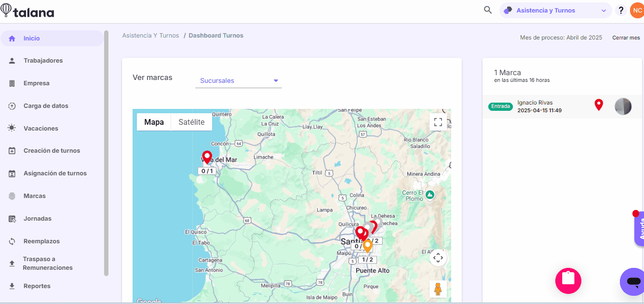Select the Mapa view tab
The height and width of the screenshot is (304, 644).
coord(154,122)
